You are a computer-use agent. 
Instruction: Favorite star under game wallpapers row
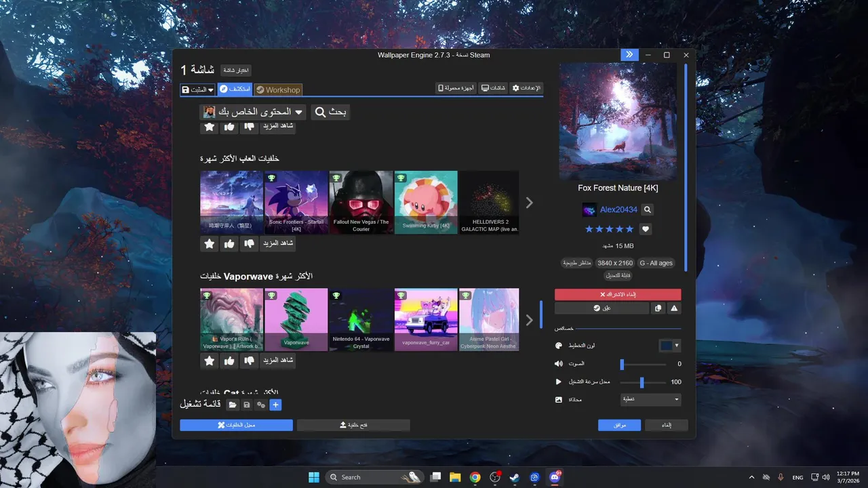210,243
